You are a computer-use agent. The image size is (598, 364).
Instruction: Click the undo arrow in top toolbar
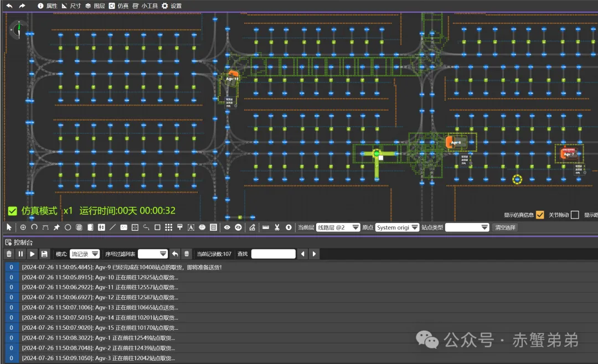coord(9,6)
